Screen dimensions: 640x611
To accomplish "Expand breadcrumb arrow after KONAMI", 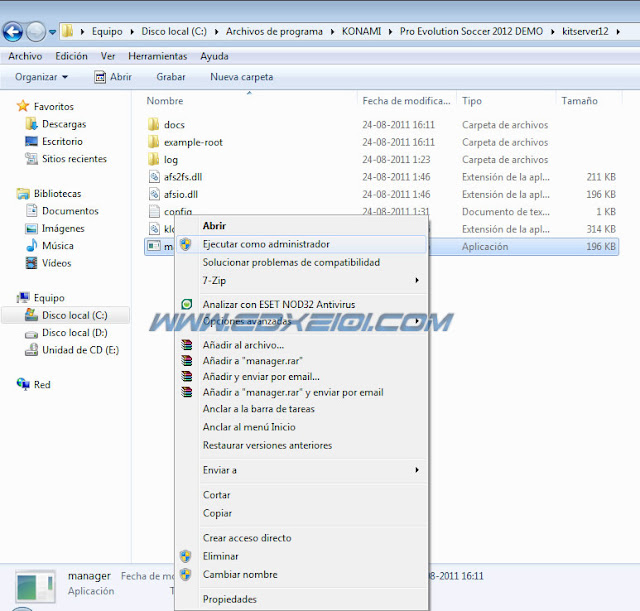I will [391, 31].
